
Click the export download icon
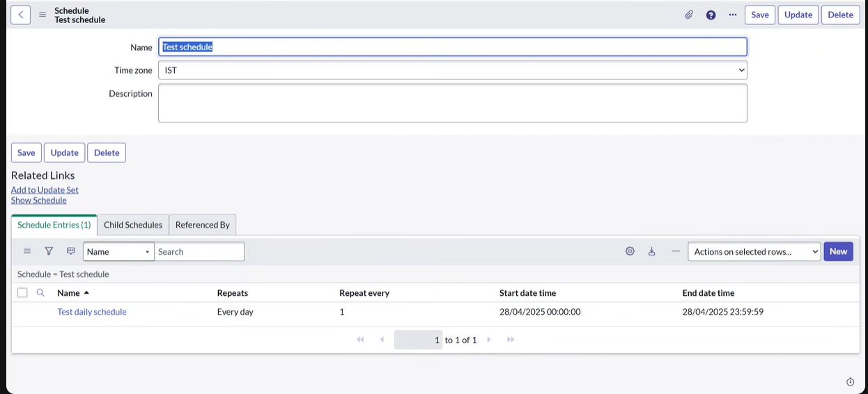pos(652,251)
